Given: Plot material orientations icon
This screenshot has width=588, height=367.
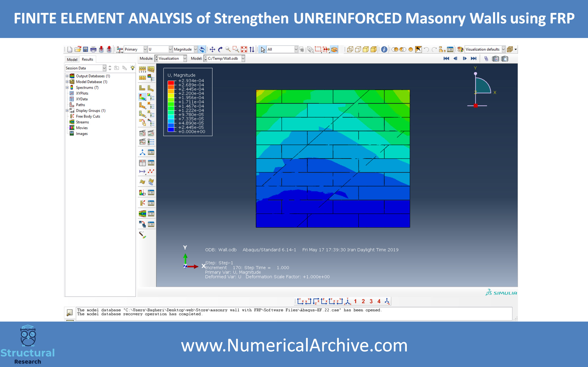Looking at the screenshot, I should pyautogui.click(x=142, y=114).
